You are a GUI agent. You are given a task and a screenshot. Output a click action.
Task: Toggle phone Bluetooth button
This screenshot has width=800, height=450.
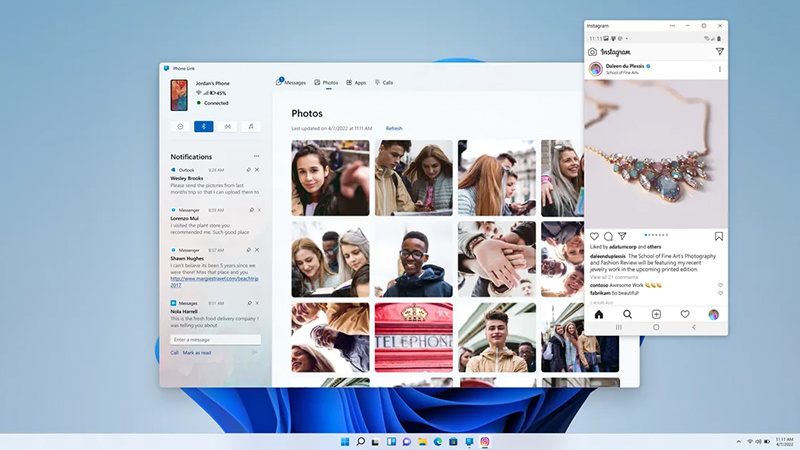pos(203,127)
